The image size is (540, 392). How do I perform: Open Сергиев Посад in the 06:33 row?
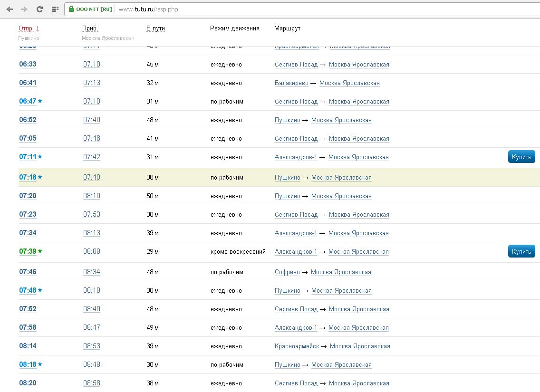click(296, 64)
